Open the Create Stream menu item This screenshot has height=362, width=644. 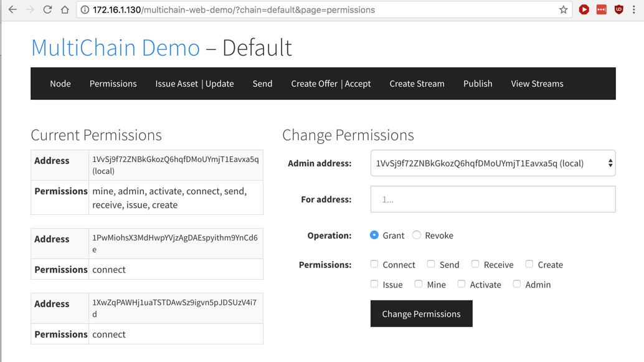417,83
